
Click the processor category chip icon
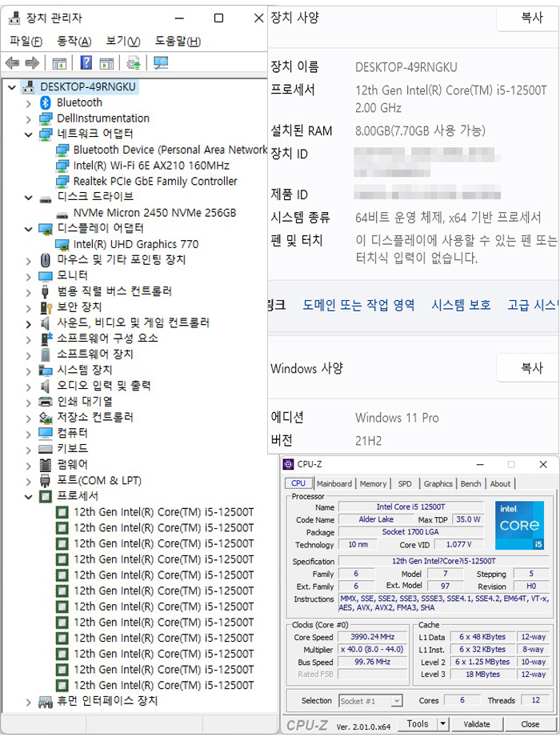coord(46,496)
